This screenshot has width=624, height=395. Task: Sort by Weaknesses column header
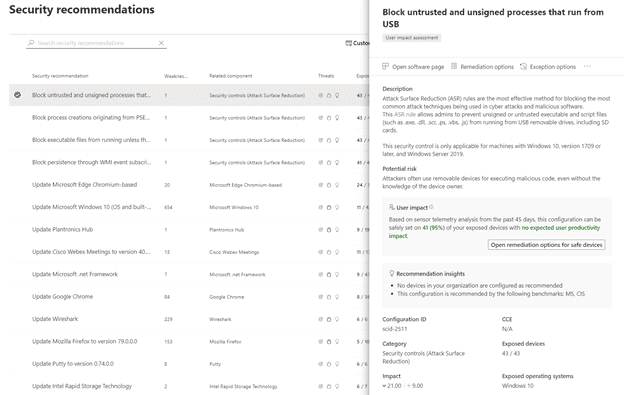[176, 76]
